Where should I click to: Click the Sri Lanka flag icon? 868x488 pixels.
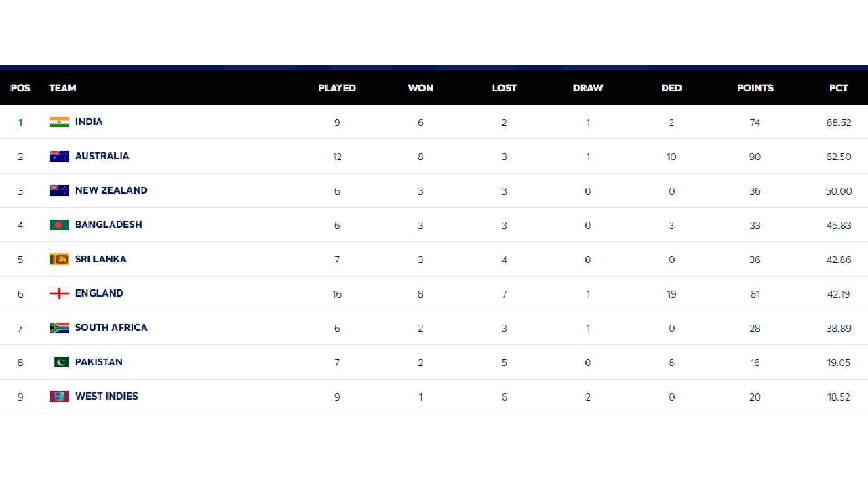[59, 259]
